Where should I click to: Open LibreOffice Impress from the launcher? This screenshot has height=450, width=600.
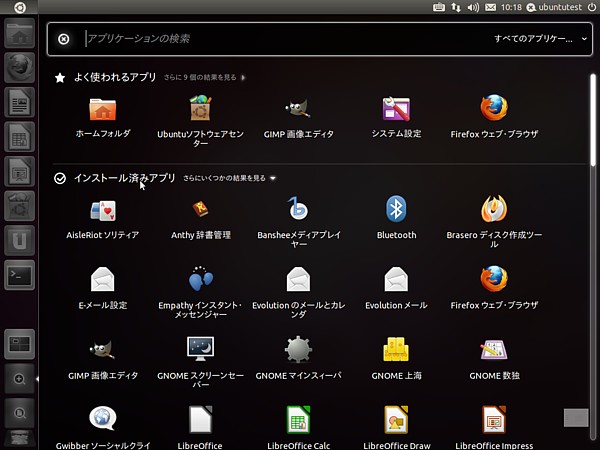point(20,171)
